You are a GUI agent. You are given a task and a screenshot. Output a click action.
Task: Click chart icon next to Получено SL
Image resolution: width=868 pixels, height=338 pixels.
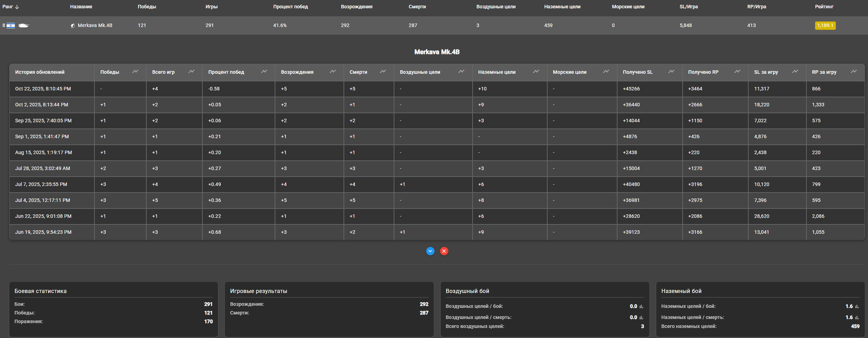671,72
